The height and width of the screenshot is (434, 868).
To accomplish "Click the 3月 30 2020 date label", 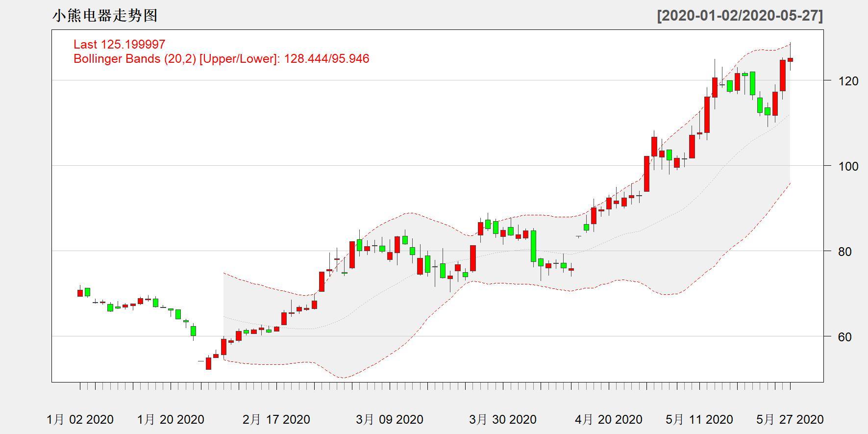I will pos(503,420).
